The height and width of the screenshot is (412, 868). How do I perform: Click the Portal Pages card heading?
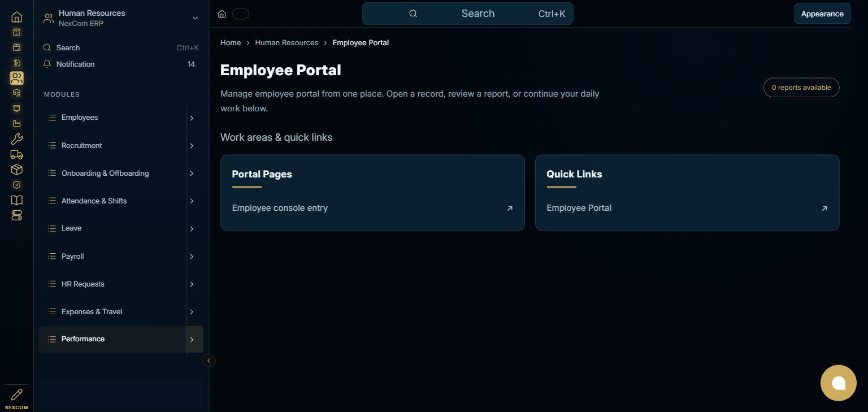click(262, 174)
